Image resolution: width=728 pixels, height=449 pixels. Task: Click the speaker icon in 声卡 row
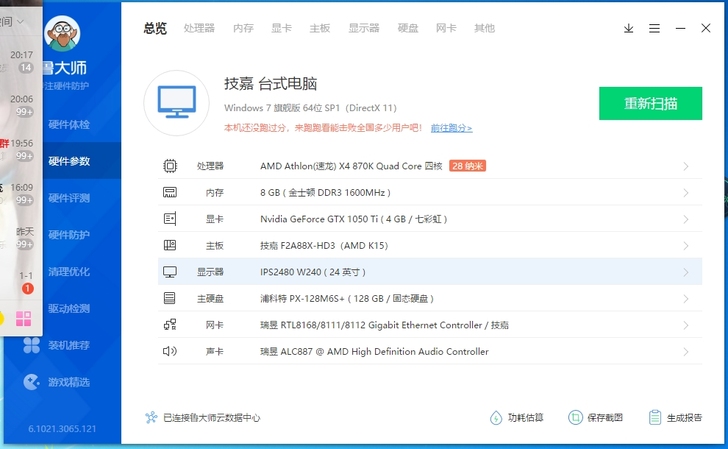170,351
